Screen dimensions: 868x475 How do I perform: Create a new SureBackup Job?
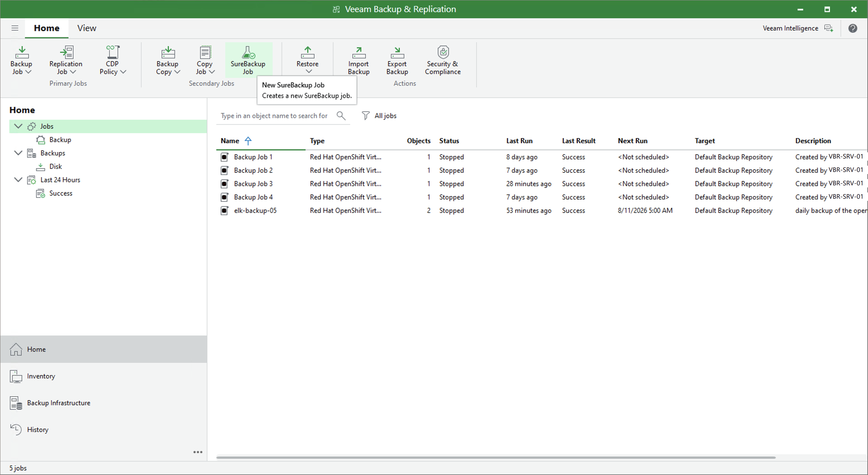pyautogui.click(x=248, y=60)
